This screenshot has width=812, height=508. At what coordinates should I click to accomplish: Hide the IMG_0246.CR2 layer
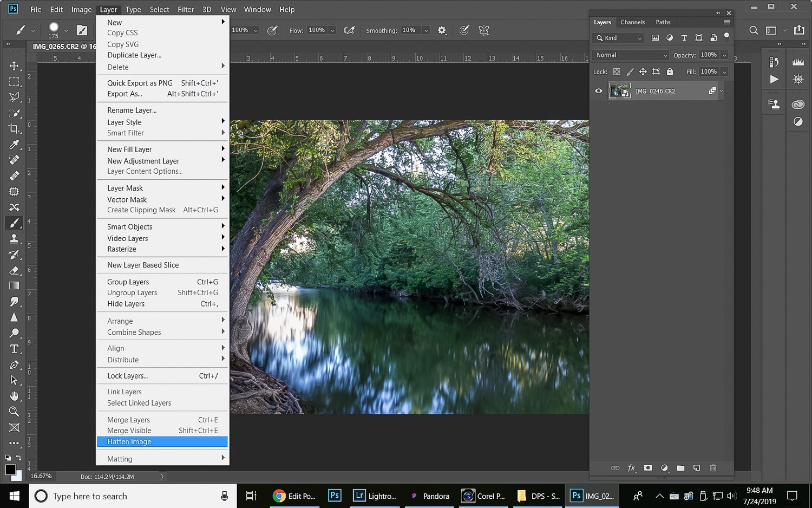tap(598, 90)
